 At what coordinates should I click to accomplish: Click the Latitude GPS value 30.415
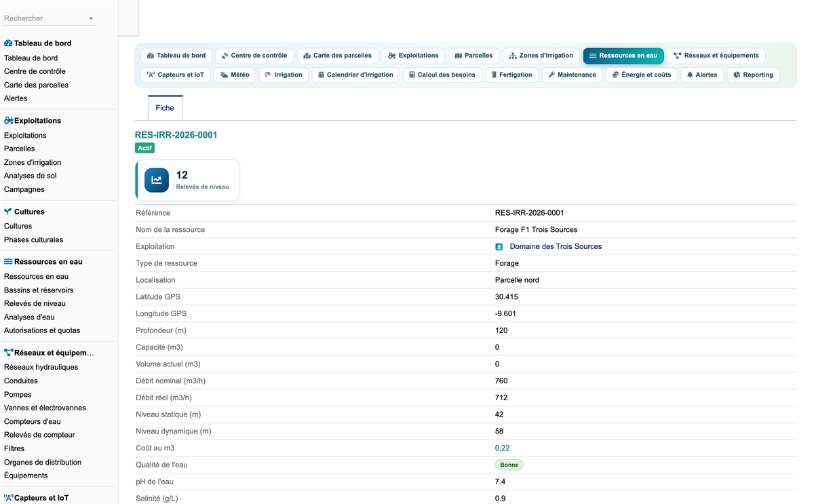click(x=507, y=297)
